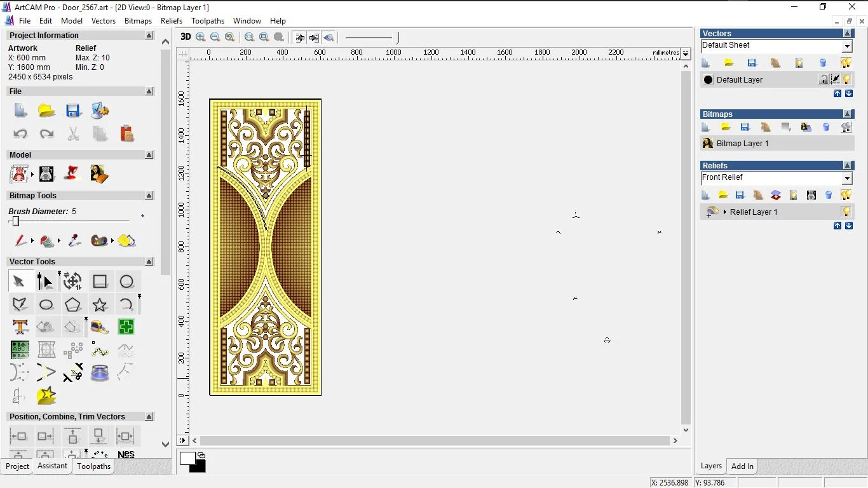Switch to the Add In tab

[742, 466]
